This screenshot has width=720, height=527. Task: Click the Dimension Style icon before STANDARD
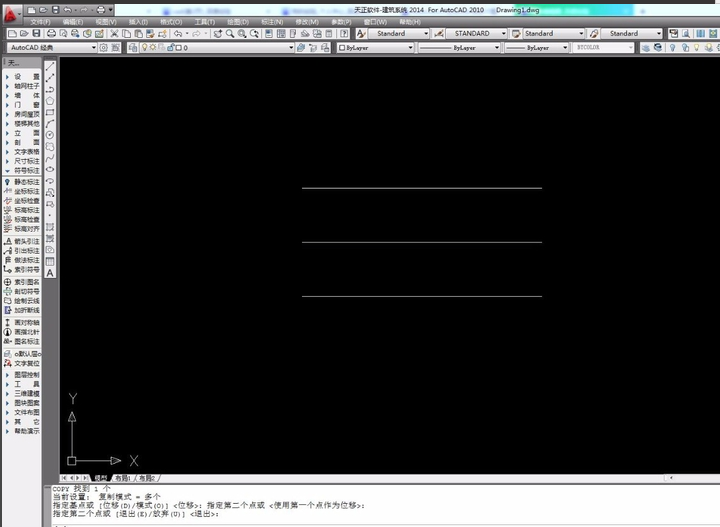(x=439, y=34)
